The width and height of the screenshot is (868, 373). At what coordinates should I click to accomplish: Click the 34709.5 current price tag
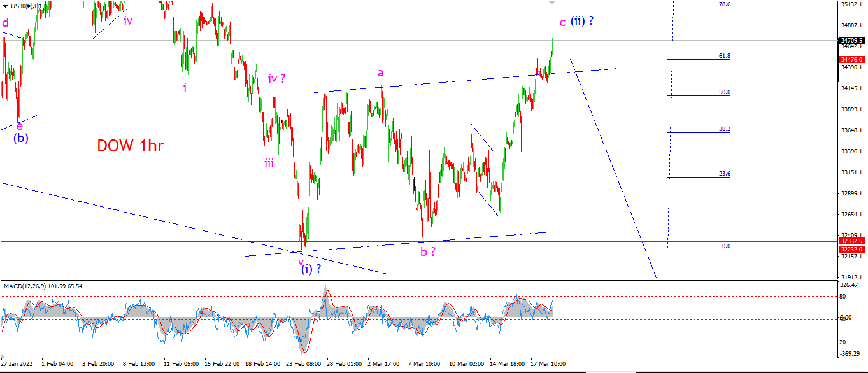852,40
